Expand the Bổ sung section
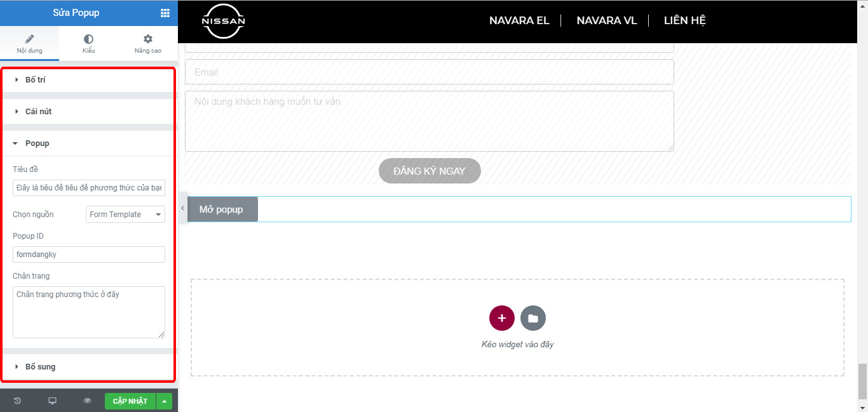This screenshot has height=412, width=868. 40,367
